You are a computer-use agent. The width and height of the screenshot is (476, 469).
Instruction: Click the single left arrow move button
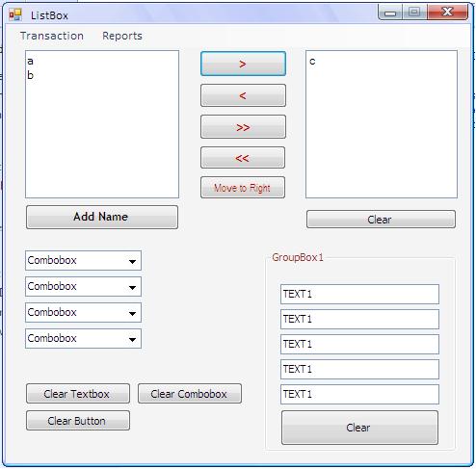pyautogui.click(x=243, y=95)
